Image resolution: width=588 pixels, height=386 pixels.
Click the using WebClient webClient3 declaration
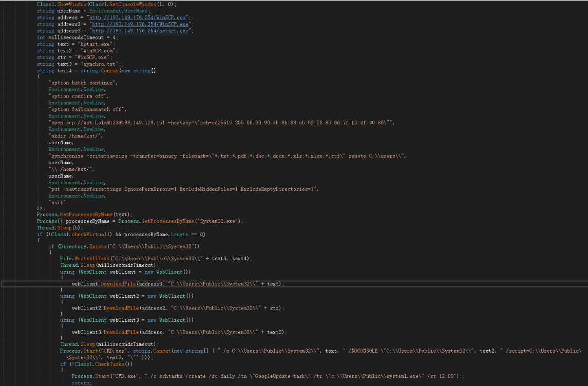[x=127, y=320]
